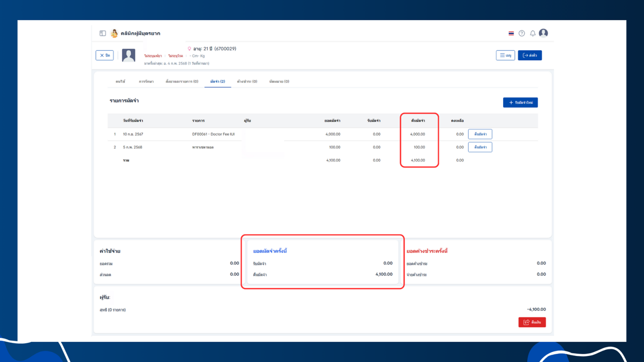This screenshot has width=644, height=362.
Task: Click the patient profile photo
Action: [x=128, y=55]
